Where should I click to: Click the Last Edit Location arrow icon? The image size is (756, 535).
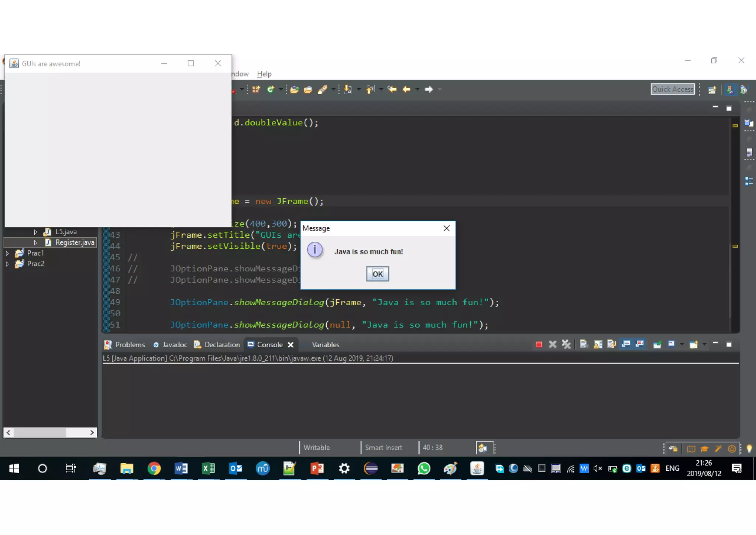point(392,89)
